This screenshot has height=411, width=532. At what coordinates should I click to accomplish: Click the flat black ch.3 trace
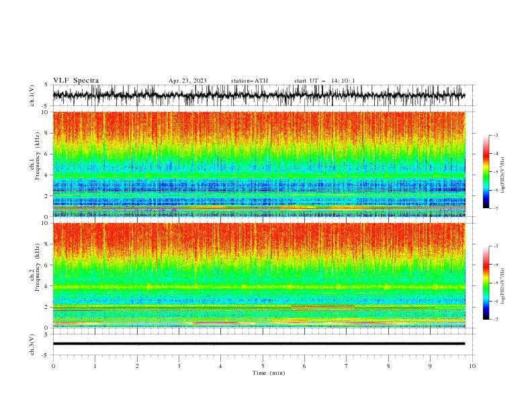click(259, 344)
